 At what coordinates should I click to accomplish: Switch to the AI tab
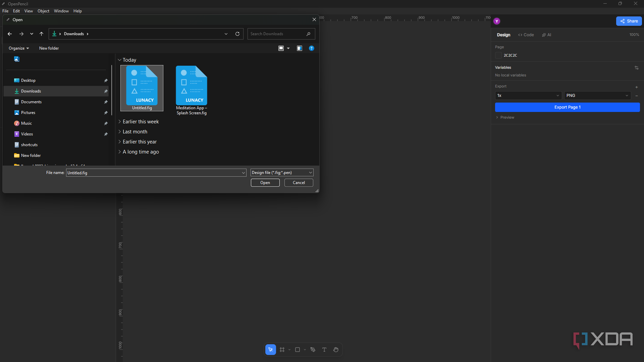(x=546, y=35)
